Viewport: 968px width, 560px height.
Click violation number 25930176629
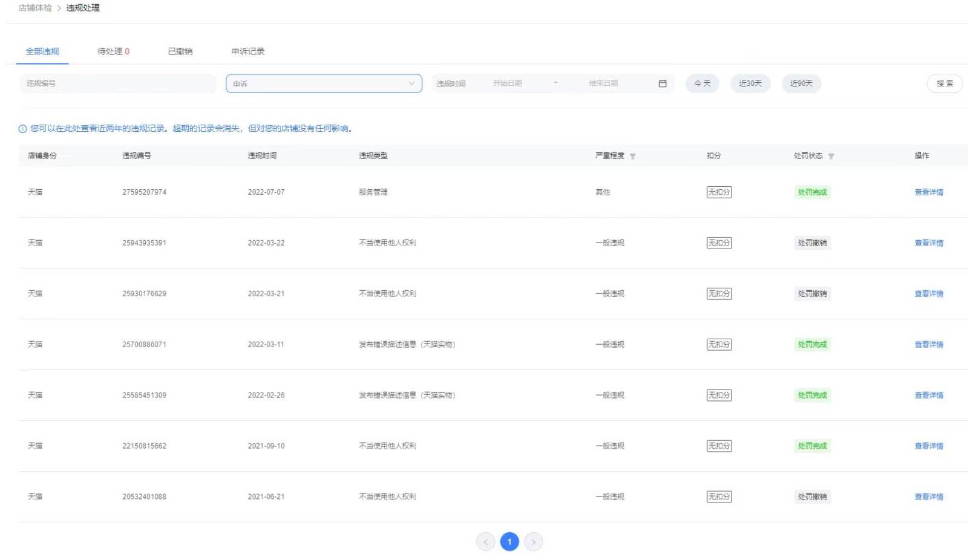coord(144,294)
